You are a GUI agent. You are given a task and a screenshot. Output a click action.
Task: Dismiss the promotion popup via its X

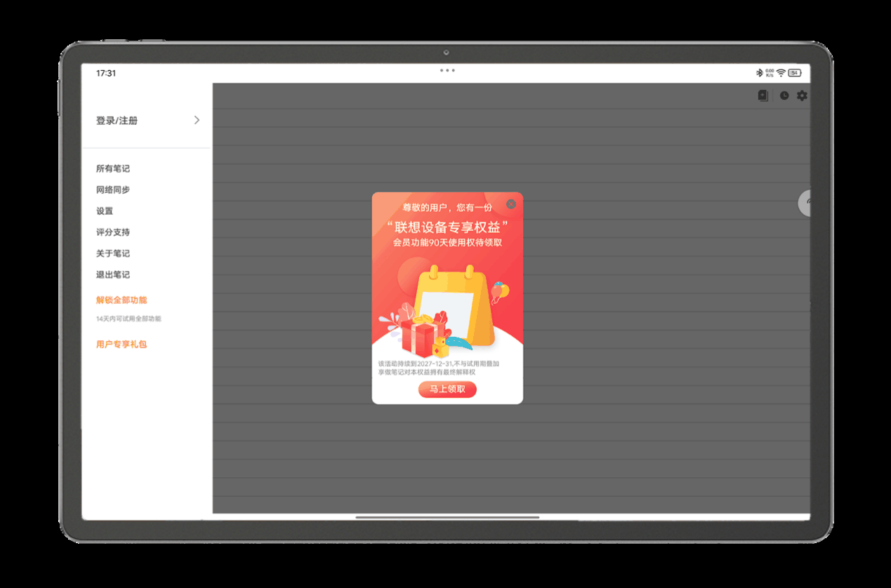click(511, 204)
